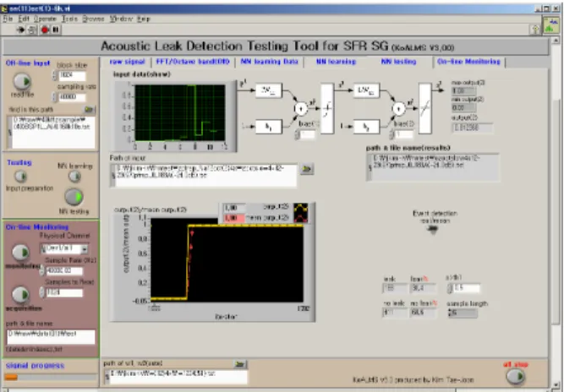Click the threshold value field
This screenshot has height=392, width=564.
[x=466, y=288]
